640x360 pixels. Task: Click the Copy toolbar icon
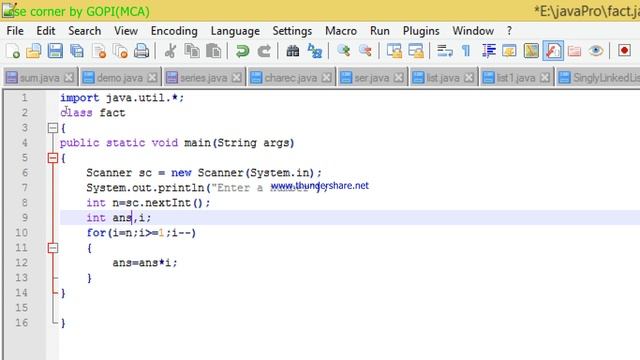pyautogui.click(x=192, y=51)
